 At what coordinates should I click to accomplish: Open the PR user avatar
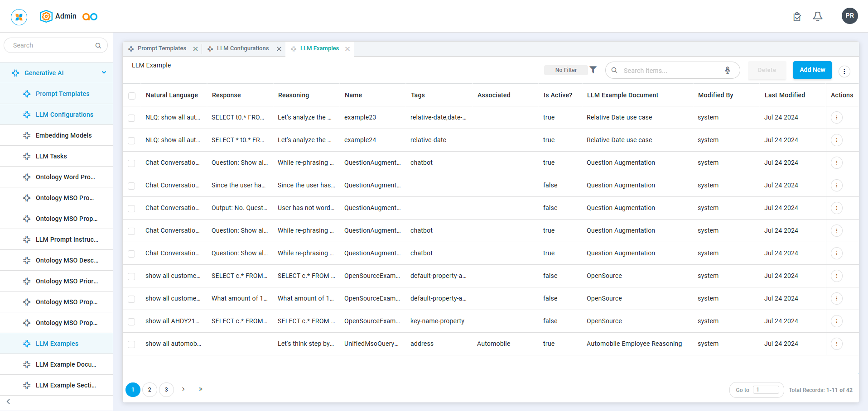coord(849,16)
